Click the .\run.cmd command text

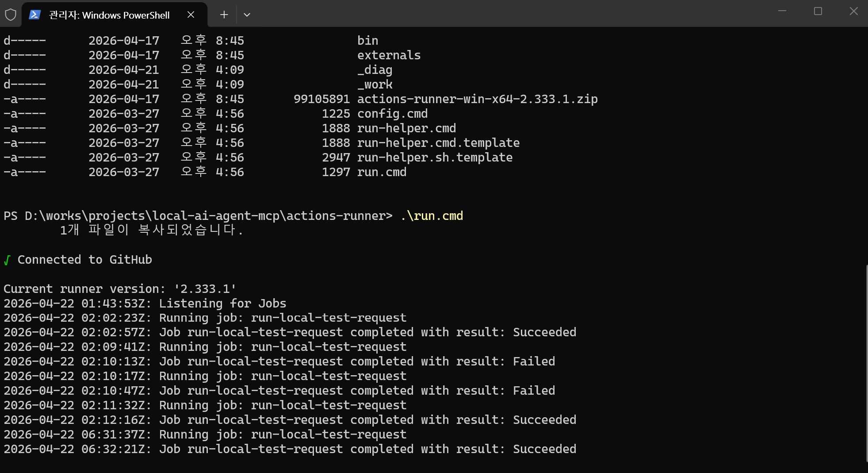[432, 216]
